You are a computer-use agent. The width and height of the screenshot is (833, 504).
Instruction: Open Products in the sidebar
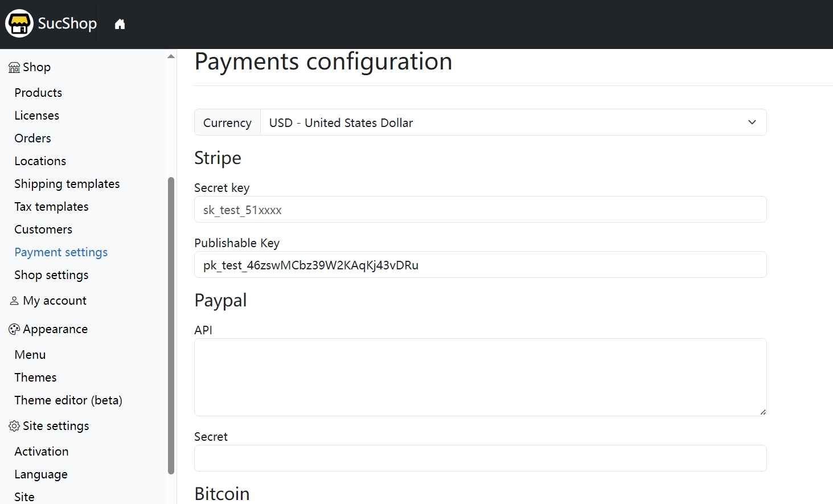click(x=38, y=93)
